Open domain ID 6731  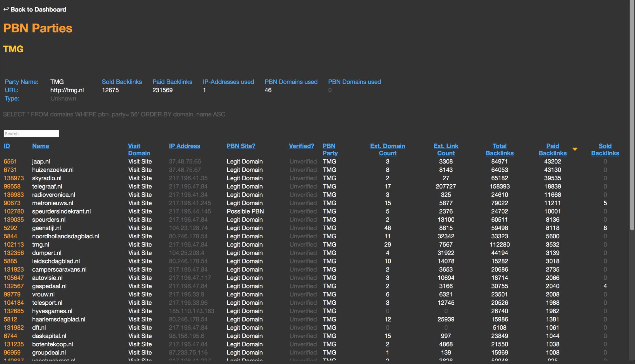pyautogui.click(x=10, y=170)
